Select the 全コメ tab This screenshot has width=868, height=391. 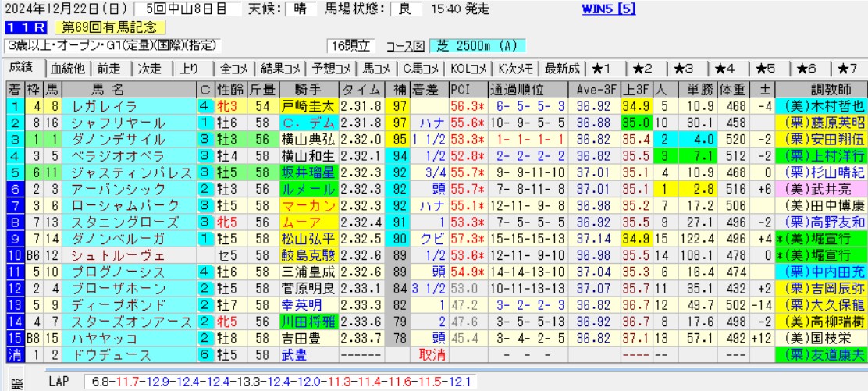click(x=234, y=68)
